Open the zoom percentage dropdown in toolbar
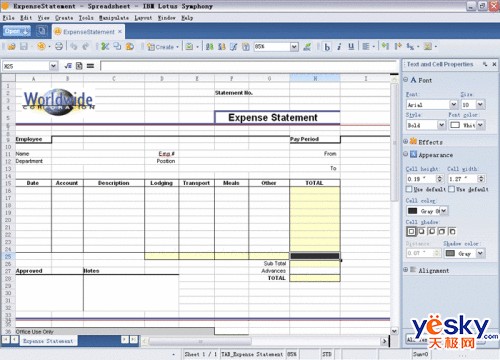The image size is (500, 360). click(x=294, y=47)
